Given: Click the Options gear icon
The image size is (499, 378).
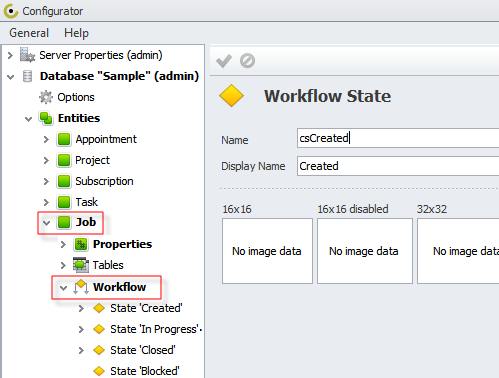Looking at the screenshot, I should click(46, 97).
